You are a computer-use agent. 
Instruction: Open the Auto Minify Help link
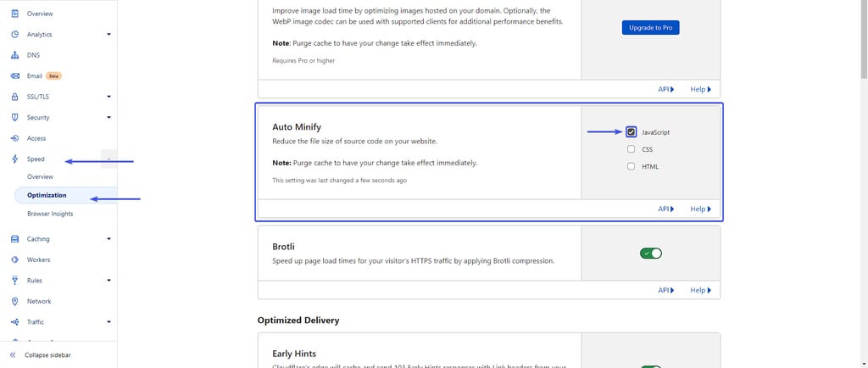pos(700,209)
